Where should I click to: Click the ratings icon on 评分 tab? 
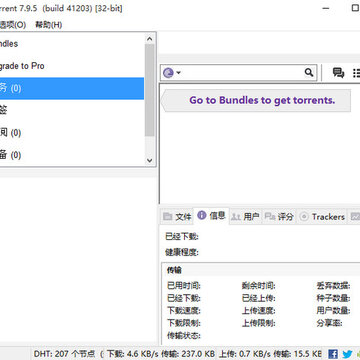[x=270, y=217]
